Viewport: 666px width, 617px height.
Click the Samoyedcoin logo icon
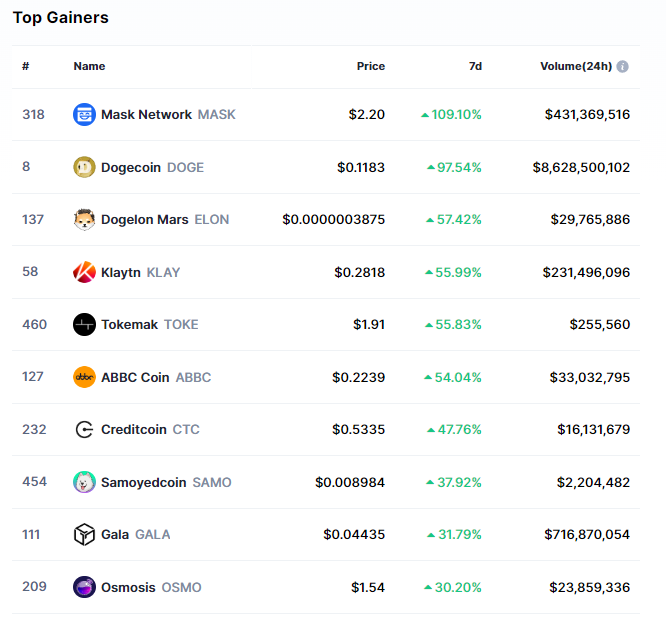tap(85, 482)
